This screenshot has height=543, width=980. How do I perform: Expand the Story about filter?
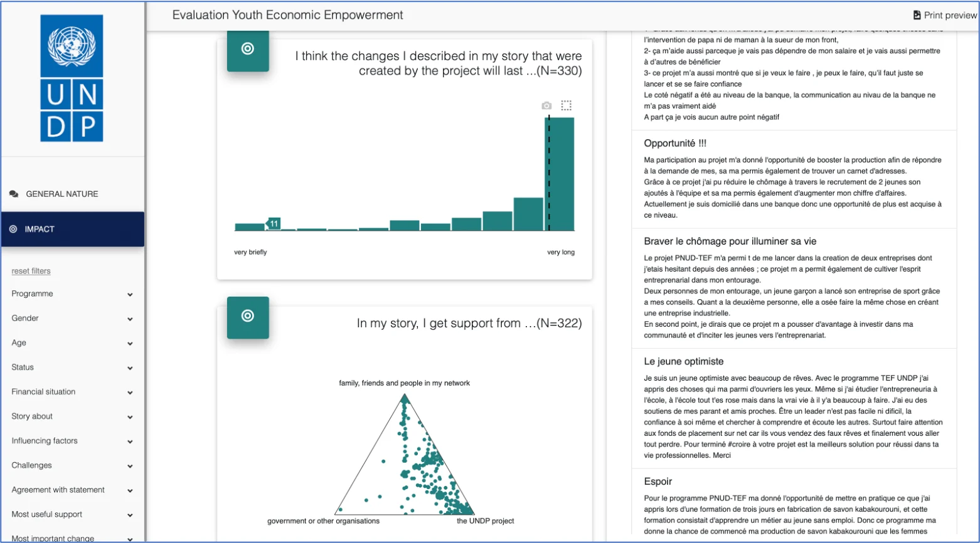[72, 416]
